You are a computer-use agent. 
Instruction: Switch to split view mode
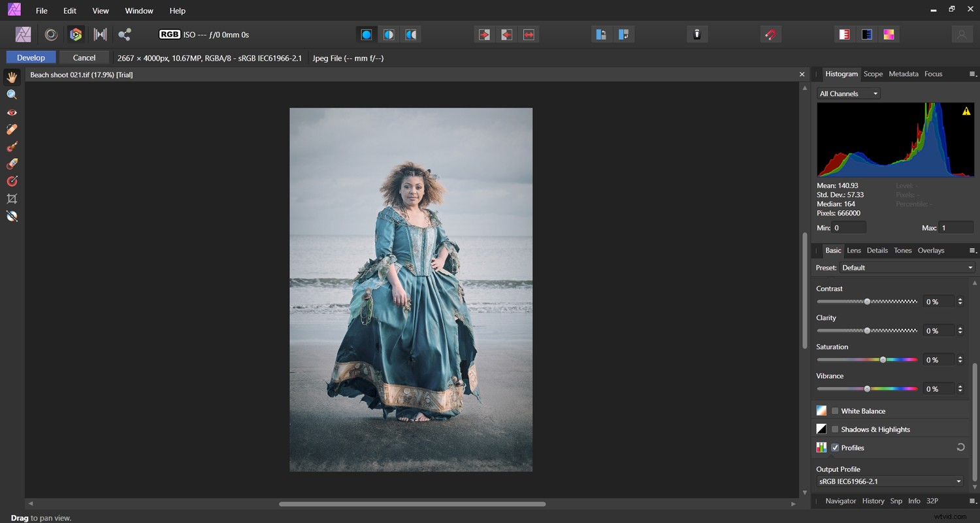389,34
